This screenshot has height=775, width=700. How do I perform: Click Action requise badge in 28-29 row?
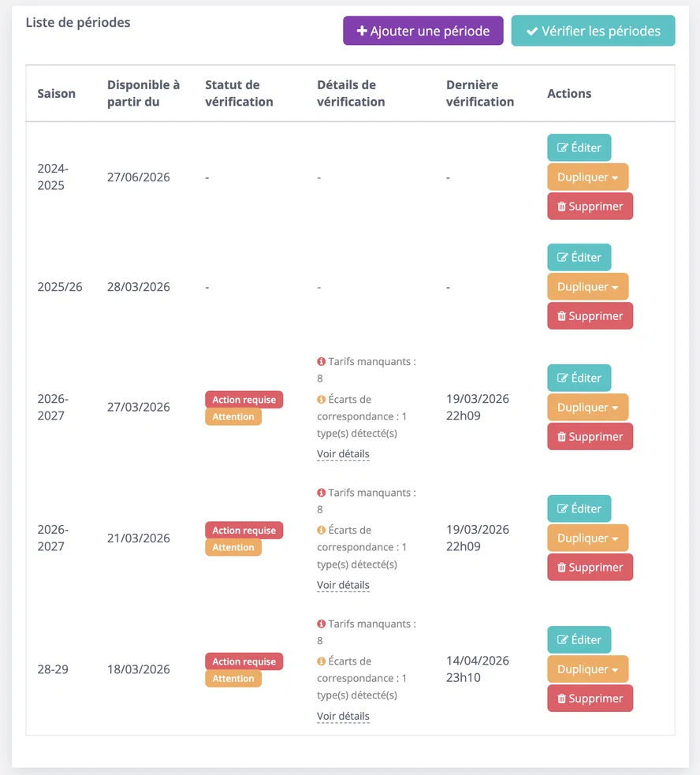(x=244, y=661)
